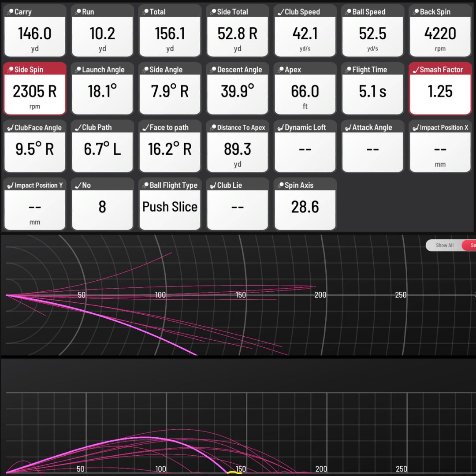Click the club icon beside Attack Angle
The image size is (476, 476).
coord(348,127)
